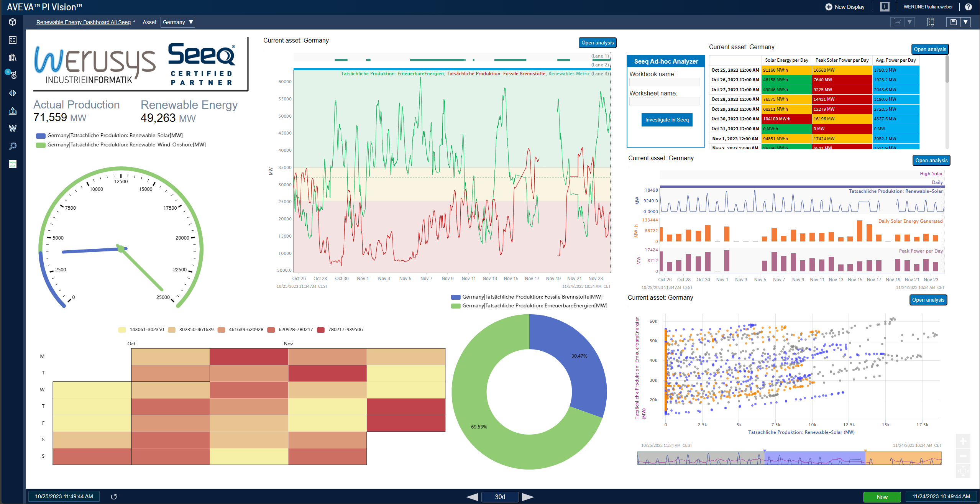
Task: Expand the Asset Germany dropdown
Action: 178,22
